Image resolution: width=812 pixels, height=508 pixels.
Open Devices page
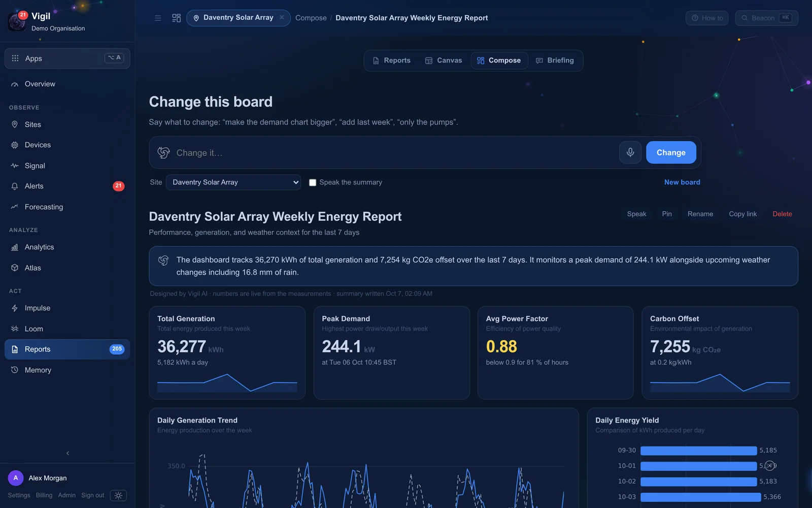(67, 145)
